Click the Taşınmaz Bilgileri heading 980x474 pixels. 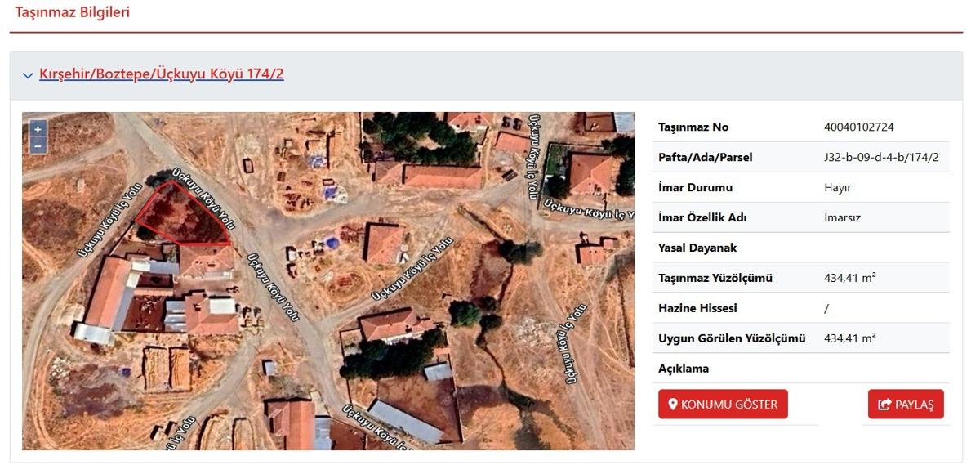[x=73, y=12]
